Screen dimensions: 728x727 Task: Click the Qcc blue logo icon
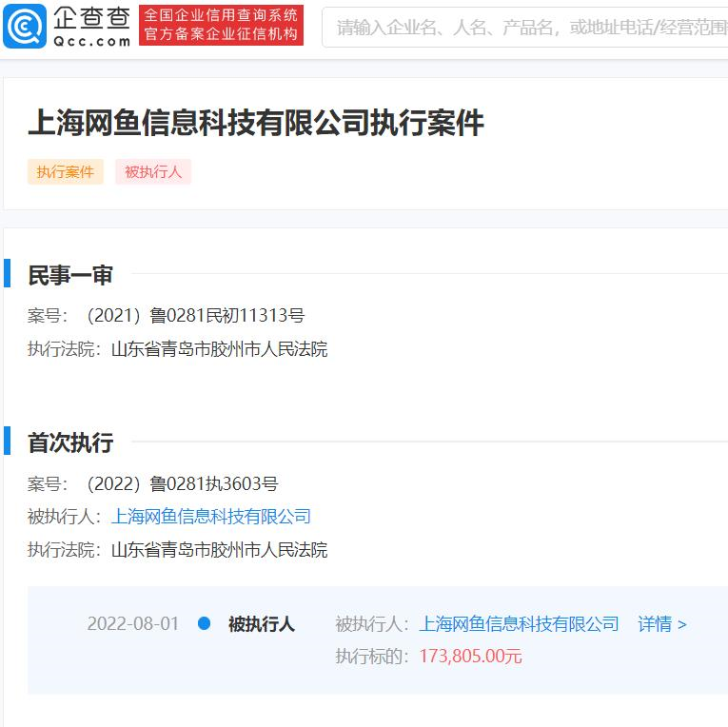[25, 27]
